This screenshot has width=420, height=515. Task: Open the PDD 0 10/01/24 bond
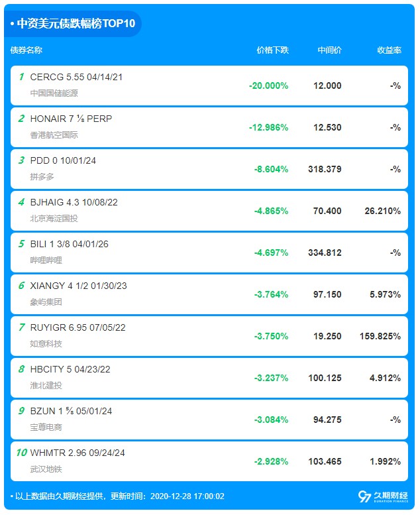coord(63,160)
